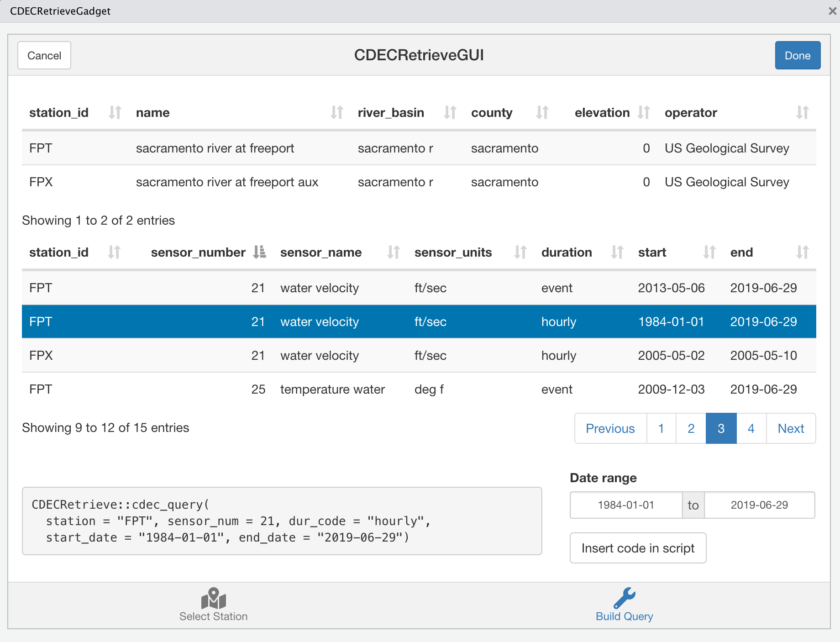Click start date 2009-12-03 cell
The image size is (840, 642).
671,389
